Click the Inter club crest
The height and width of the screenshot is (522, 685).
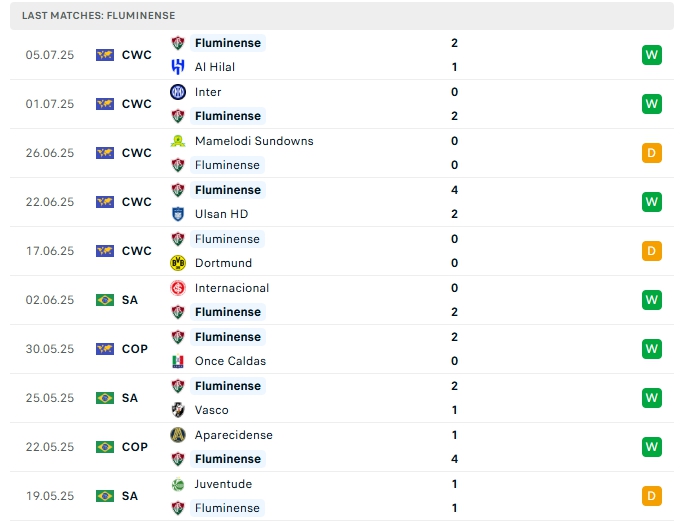click(178, 92)
